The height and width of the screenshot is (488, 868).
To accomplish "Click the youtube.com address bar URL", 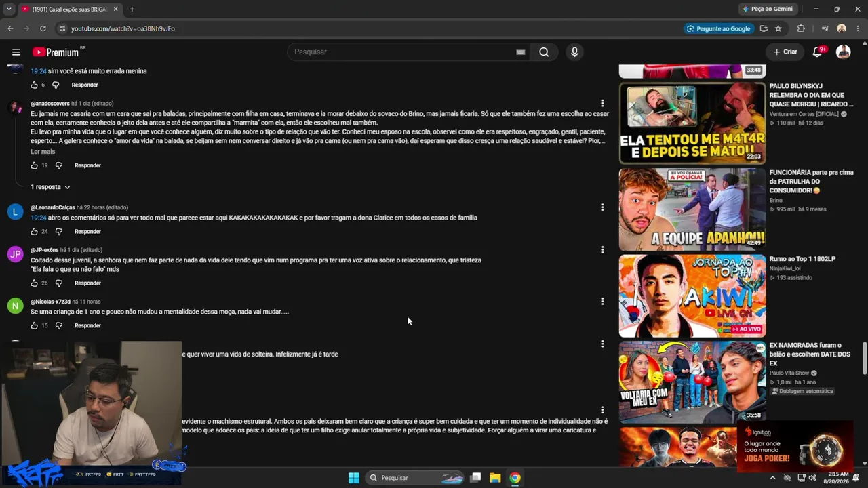I will (123, 28).
